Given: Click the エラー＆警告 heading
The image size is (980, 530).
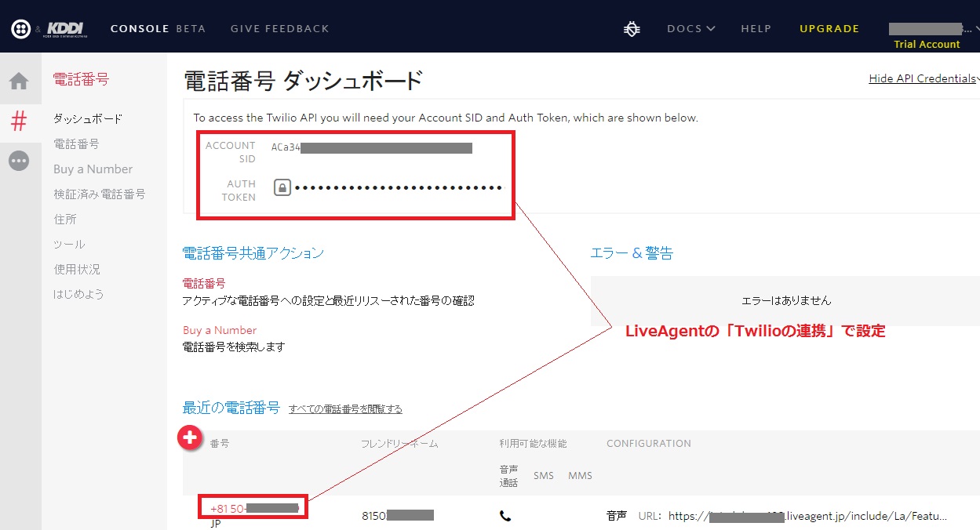Looking at the screenshot, I should [632, 253].
